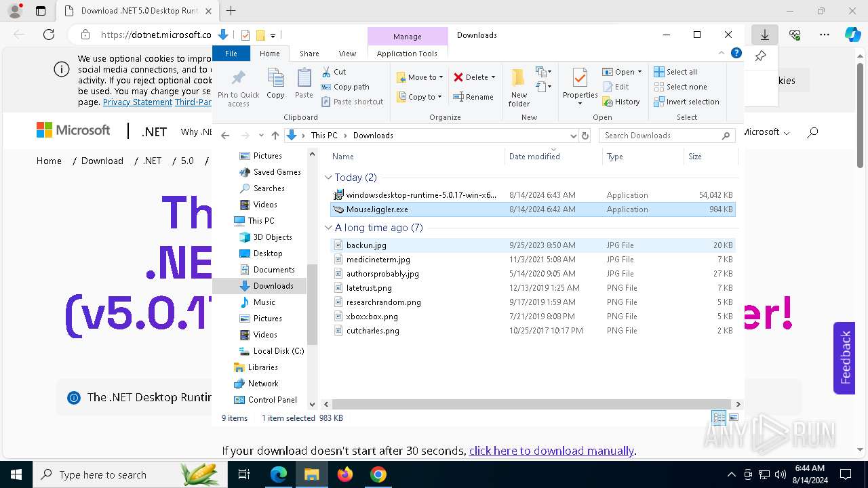Screen dimensions: 868x488
Task: Sort by Size column
Action: 710,157
